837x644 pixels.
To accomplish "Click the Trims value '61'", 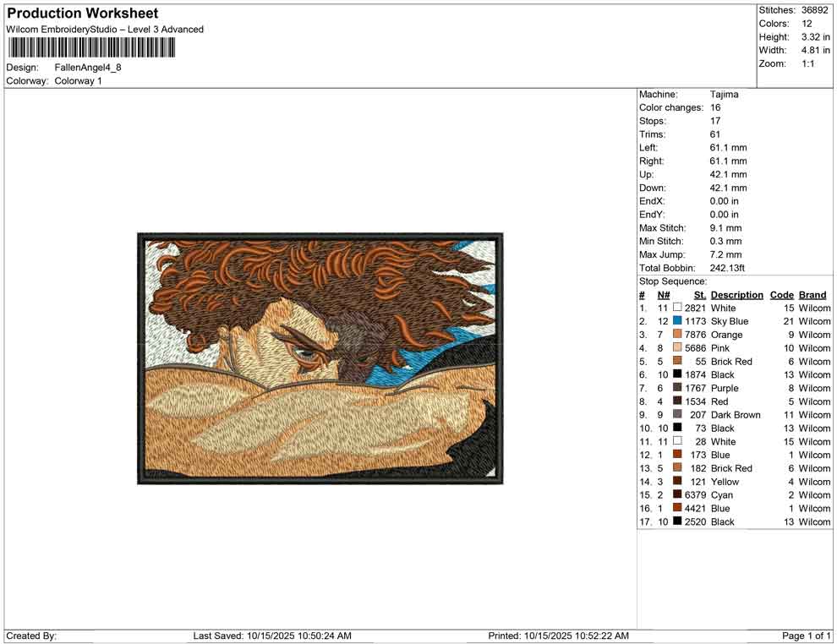I will point(714,134).
